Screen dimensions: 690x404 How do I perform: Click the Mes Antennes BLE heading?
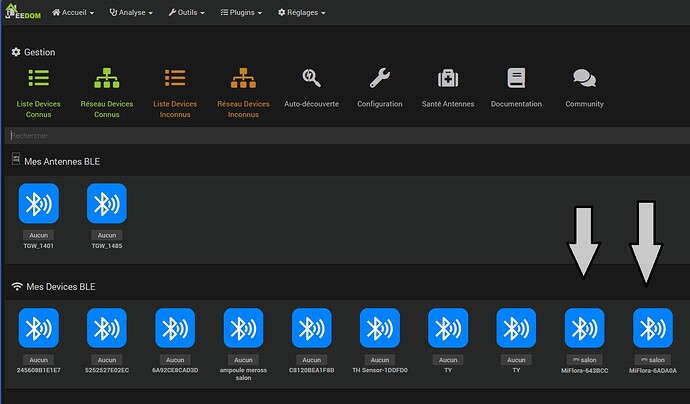(x=62, y=162)
